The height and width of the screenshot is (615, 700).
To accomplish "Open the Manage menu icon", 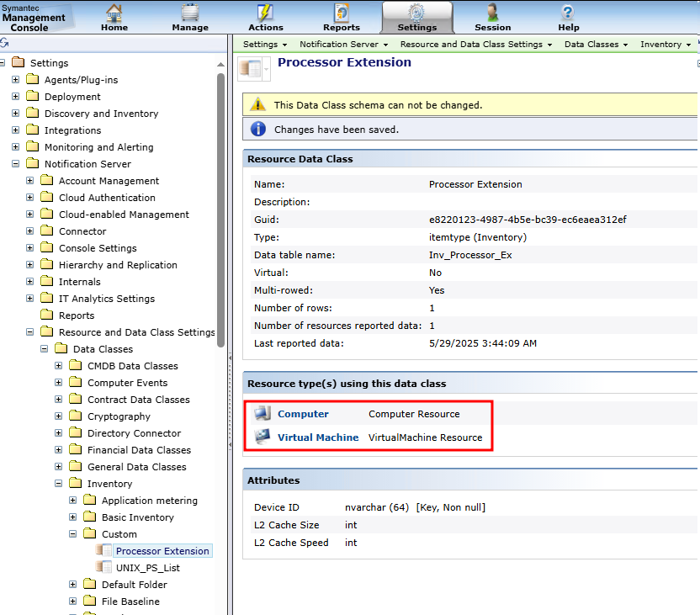I will pos(190,12).
